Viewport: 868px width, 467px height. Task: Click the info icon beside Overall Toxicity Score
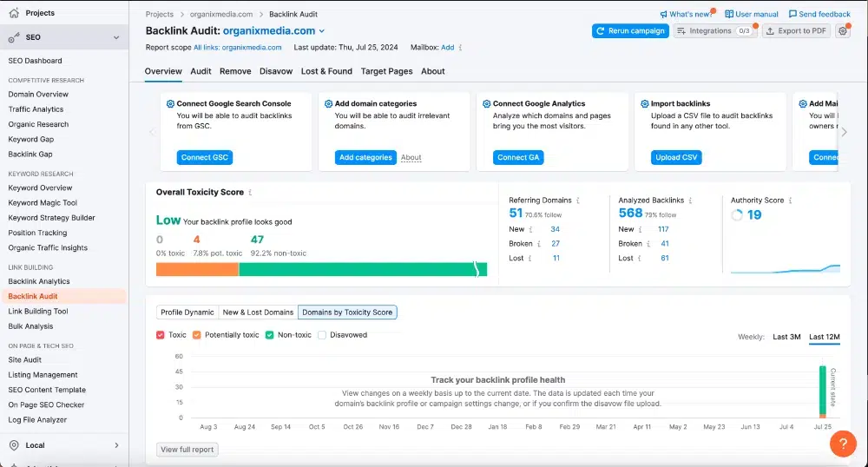(250, 193)
